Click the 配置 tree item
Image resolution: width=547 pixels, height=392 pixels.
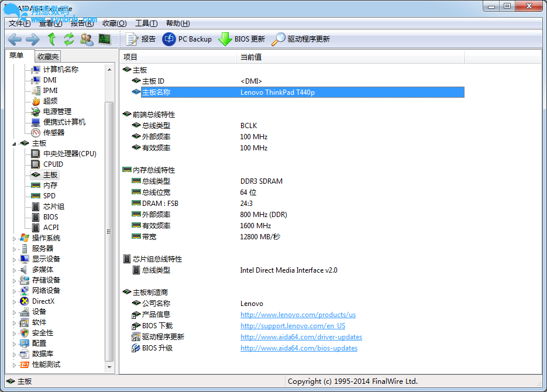point(39,343)
